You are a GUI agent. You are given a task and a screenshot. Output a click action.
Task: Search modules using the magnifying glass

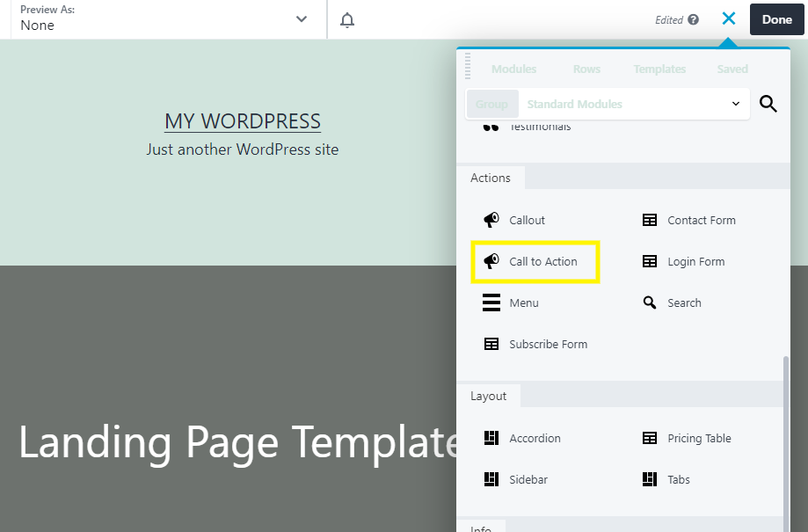click(768, 104)
